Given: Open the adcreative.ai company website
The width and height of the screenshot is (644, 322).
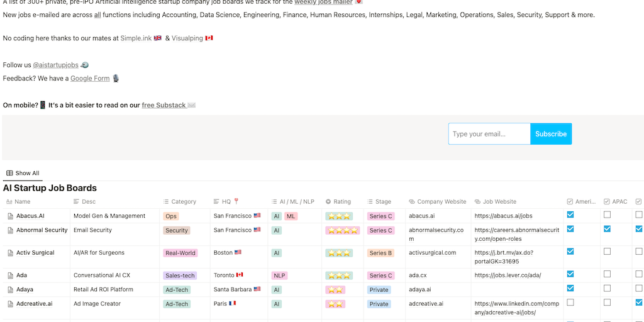Looking at the screenshot, I should 426,304.
